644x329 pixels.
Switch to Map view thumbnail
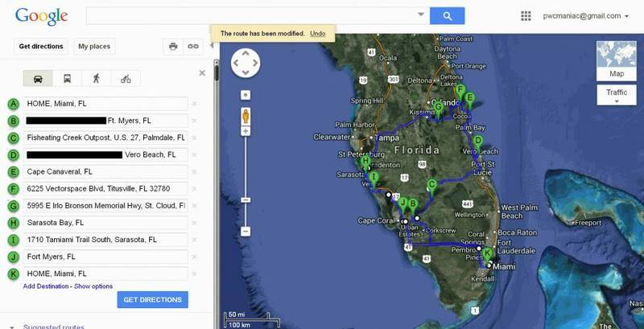(x=617, y=60)
